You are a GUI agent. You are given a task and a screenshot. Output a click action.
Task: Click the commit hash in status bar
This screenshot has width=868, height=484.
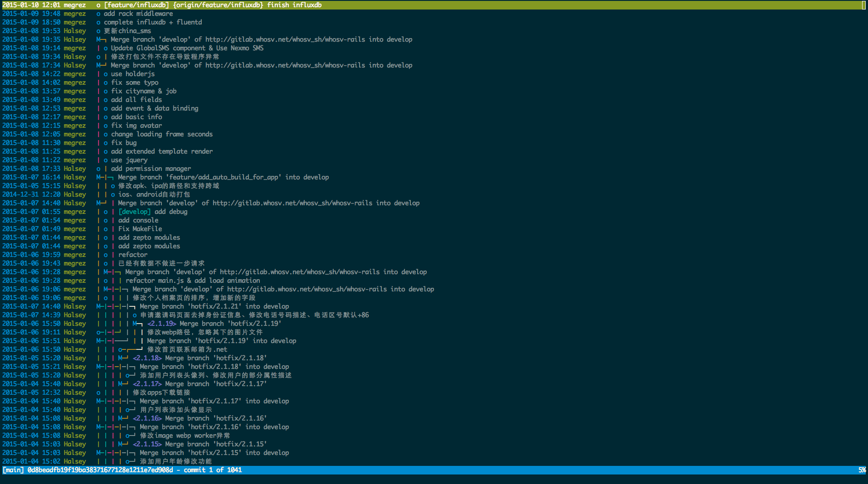pyautogui.click(x=100, y=470)
